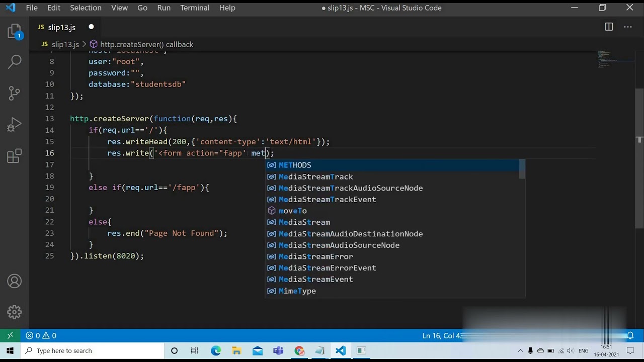
Task: Open the Go menu
Action: point(142,8)
